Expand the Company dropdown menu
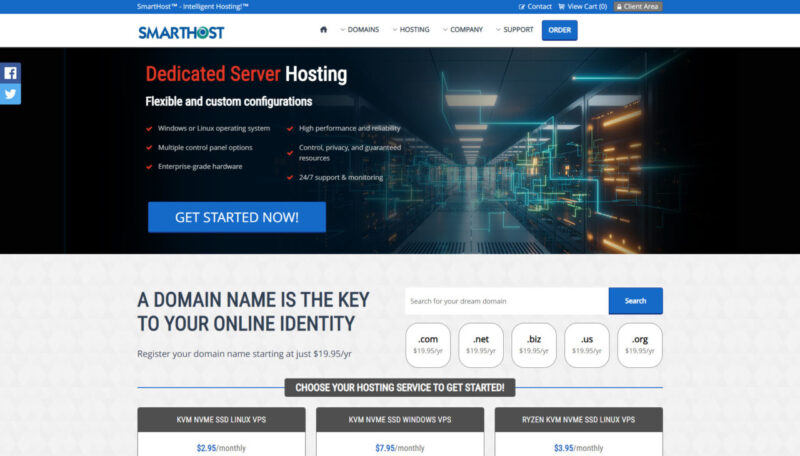Image resolution: width=800 pixels, height=456 pixels. (x=462, y=30)
